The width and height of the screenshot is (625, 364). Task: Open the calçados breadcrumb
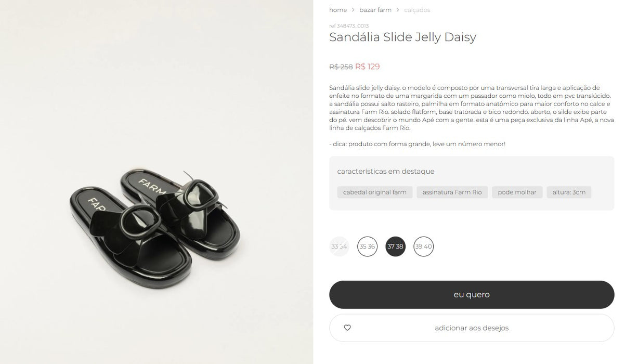(x=417, y=10)
